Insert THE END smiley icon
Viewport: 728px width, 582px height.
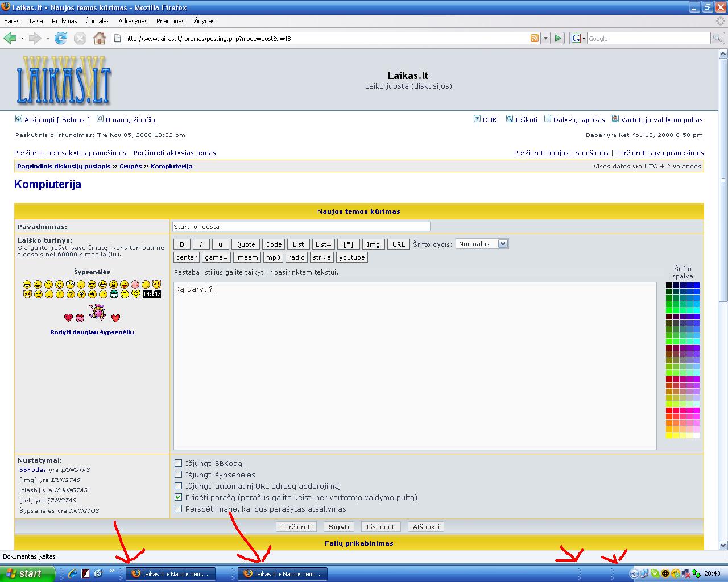tap(152, 294)
